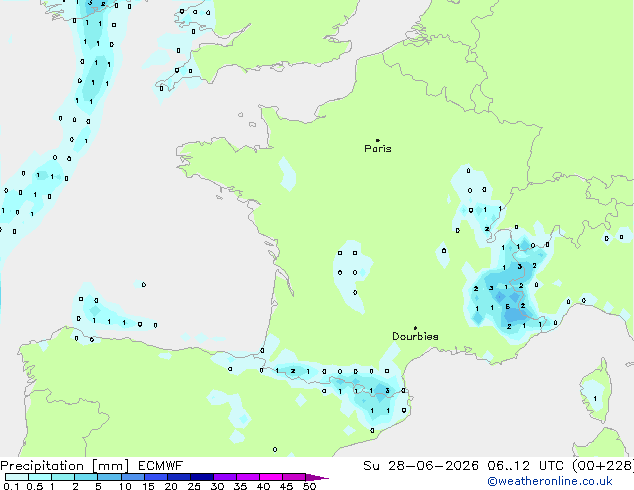Pick the 0.1–0.5 mm palest legend swatch
The width and height of the screenshot is (634, 490).
(x=17, y=477)
